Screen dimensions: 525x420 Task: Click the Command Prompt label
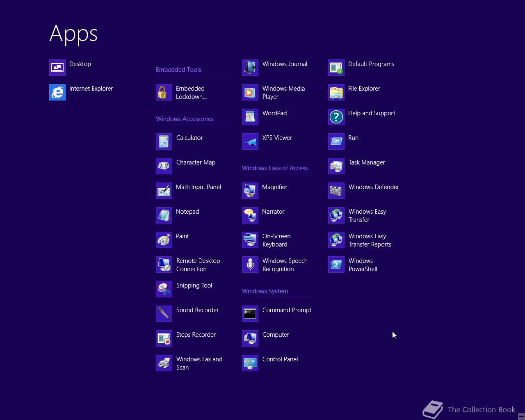click(287, 310)
